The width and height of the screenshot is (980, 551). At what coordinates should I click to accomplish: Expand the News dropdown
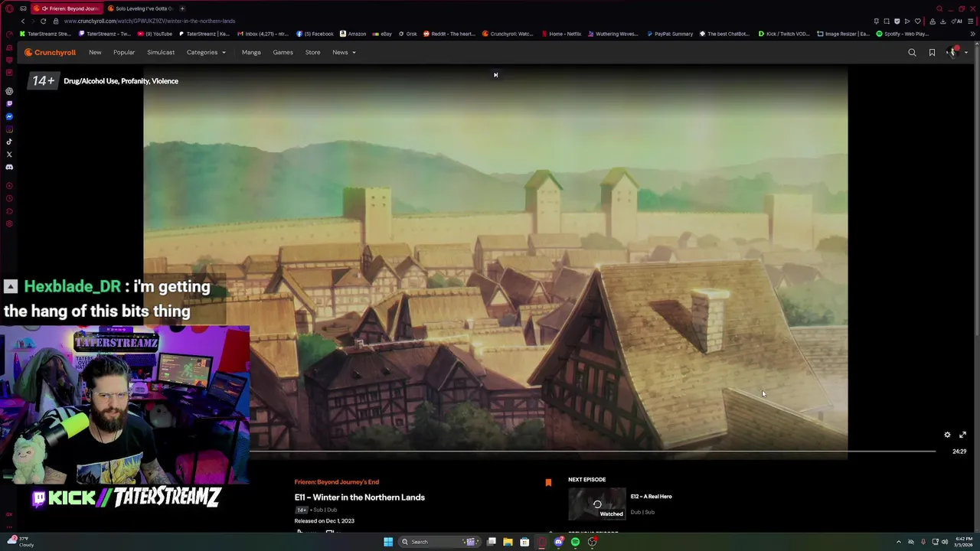pyautogui.click(x=344, y=53)
